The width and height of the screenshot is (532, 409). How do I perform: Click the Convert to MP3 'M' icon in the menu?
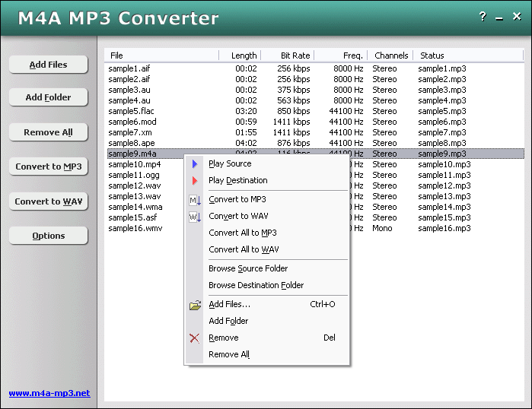[195, 200]
